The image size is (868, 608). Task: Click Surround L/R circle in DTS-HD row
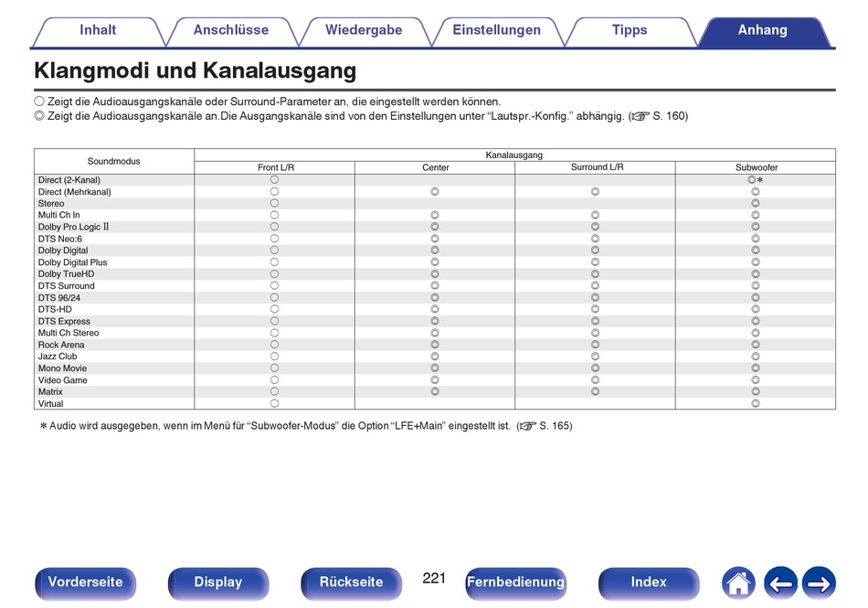pyautogui.click(x=595, y=310)
